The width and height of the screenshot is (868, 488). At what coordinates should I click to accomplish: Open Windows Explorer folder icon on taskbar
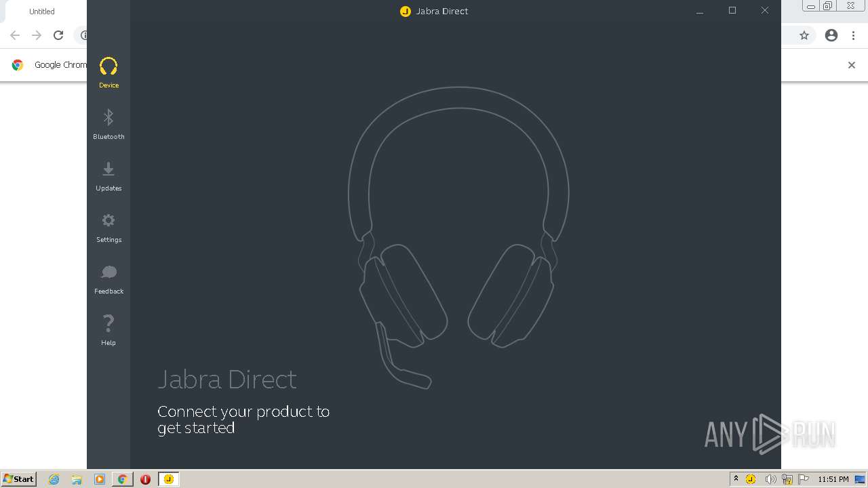pos(77,479)
